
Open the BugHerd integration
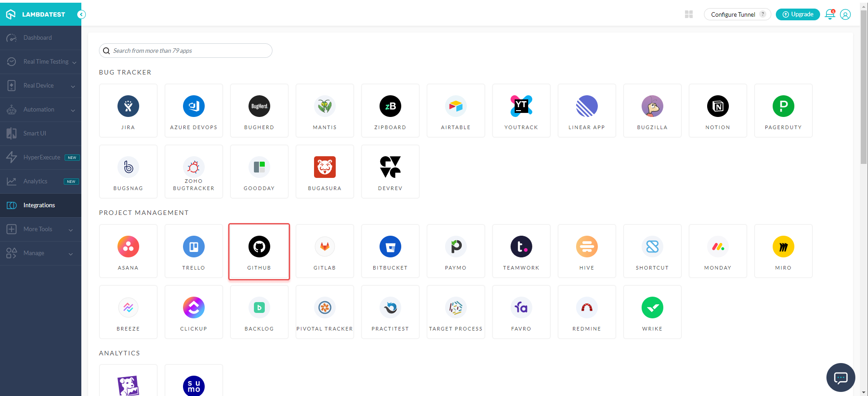tap(259, 111)
